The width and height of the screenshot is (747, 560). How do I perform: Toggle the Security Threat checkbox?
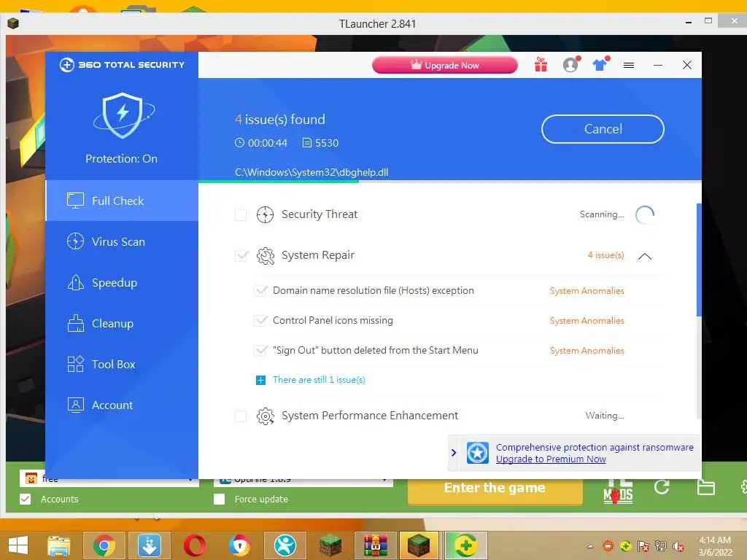241,215
